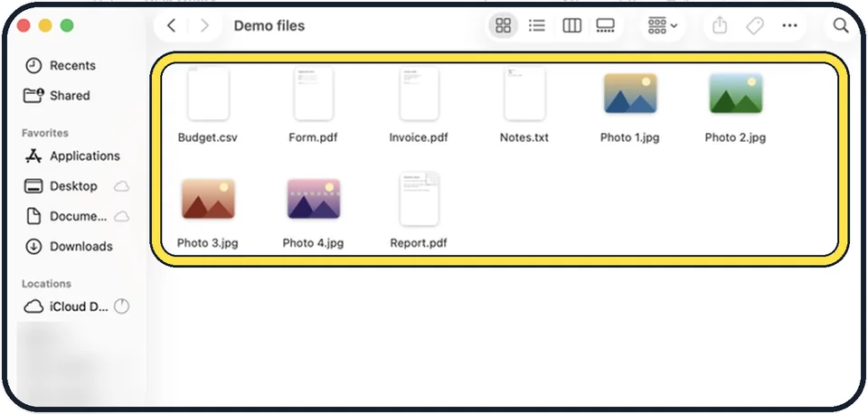Switch to icon grid view
This screenshot has width=868, height=414.
pos(503,25)
